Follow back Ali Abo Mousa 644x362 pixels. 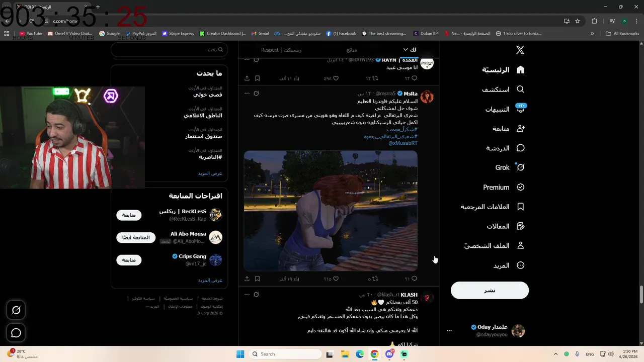click(136, 237)
